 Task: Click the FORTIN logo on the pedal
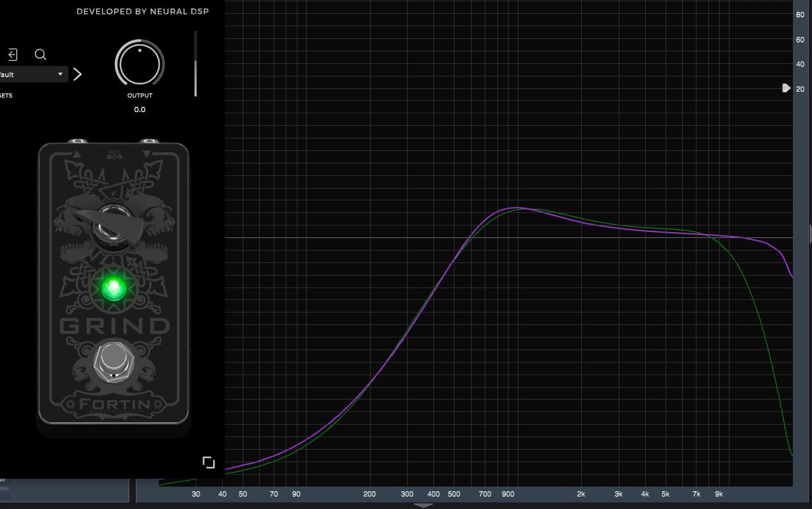coord(115,404)
